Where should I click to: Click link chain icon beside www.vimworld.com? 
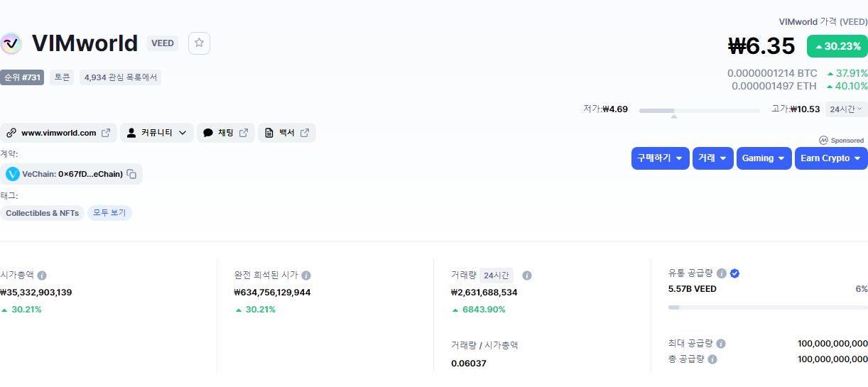(x=11, y=133)
